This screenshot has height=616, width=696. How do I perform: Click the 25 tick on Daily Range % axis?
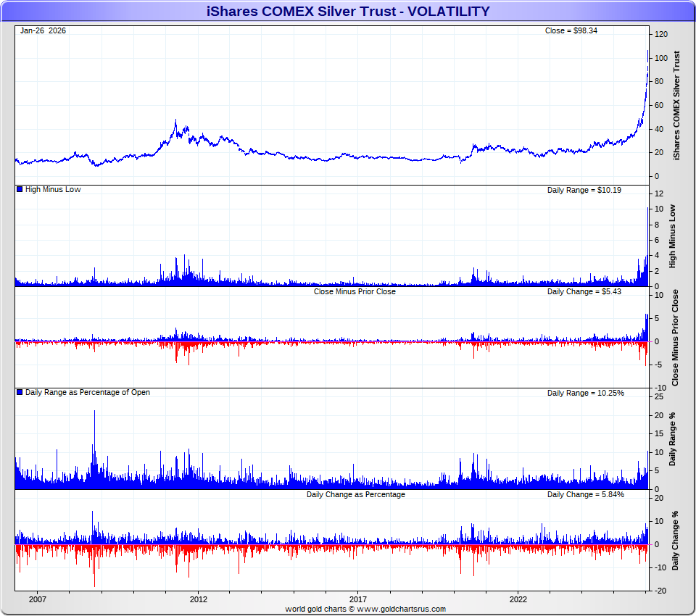click(x=659, y=396)
